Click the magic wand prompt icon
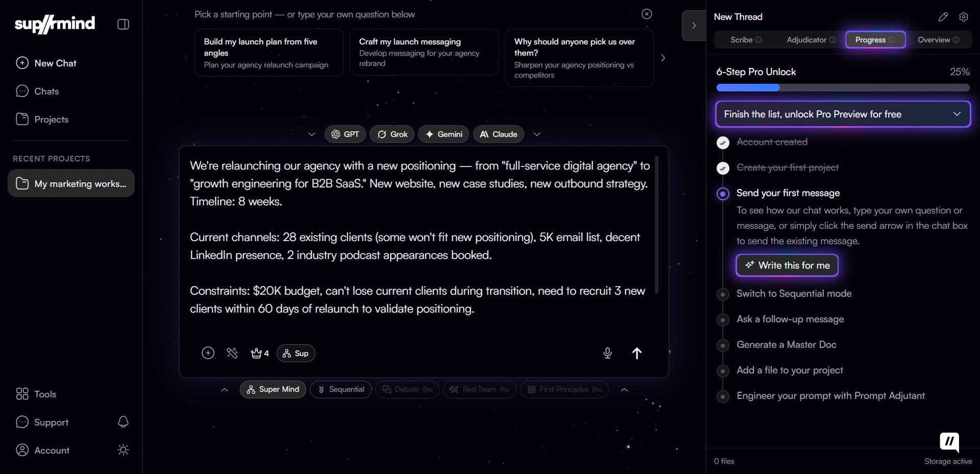The image size is (980, 474). point(232,353)
